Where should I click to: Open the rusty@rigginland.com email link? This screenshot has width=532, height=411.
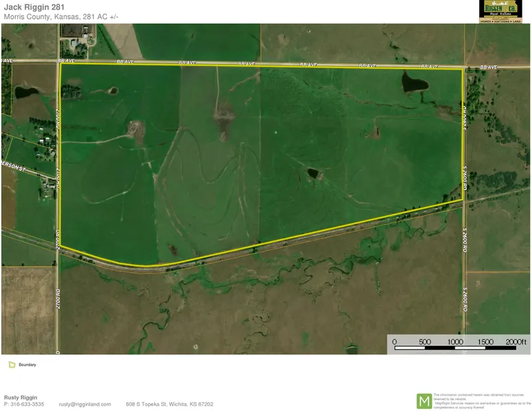[84, 404]
